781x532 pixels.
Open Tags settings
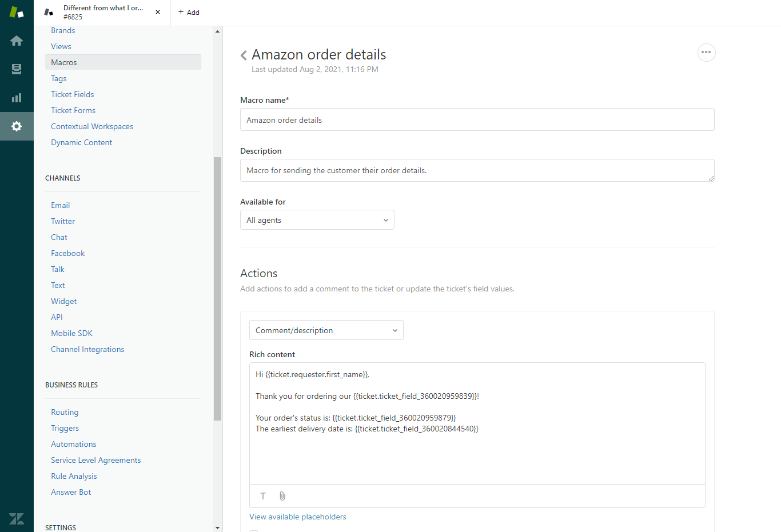(59, 78)
